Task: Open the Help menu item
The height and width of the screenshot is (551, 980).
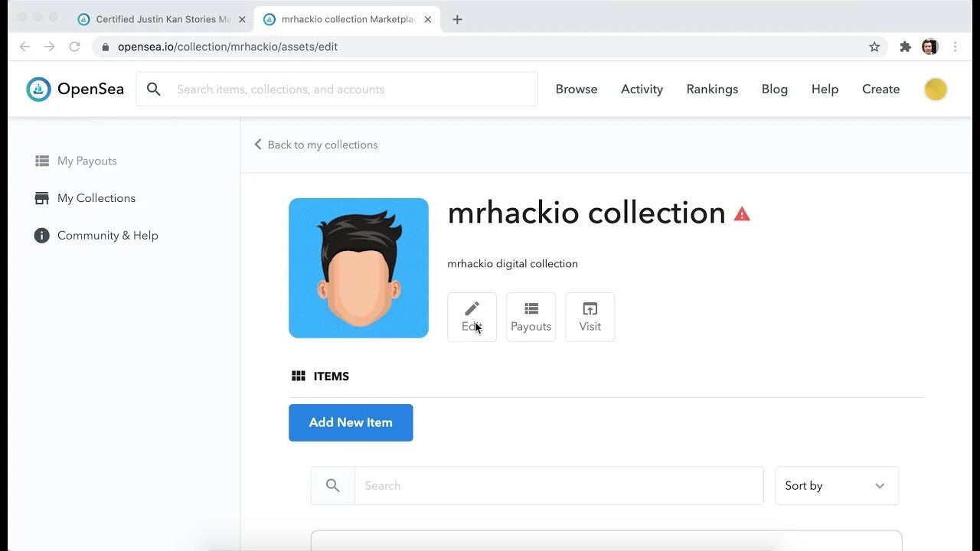Action: 825,90
